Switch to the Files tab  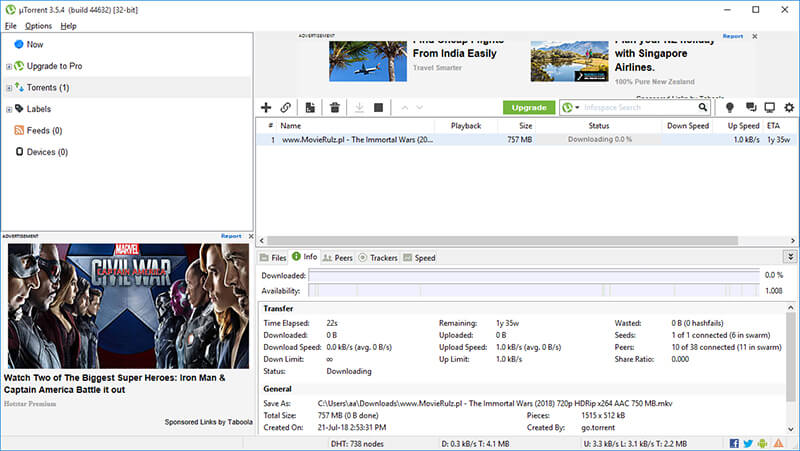click(x=273, y=258)
